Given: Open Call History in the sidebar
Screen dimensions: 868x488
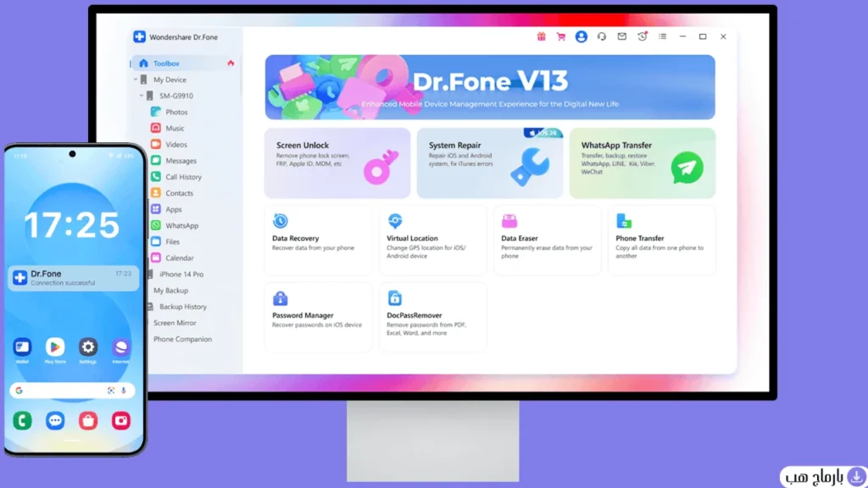Looking at the screenshot, I should (183, 177).
